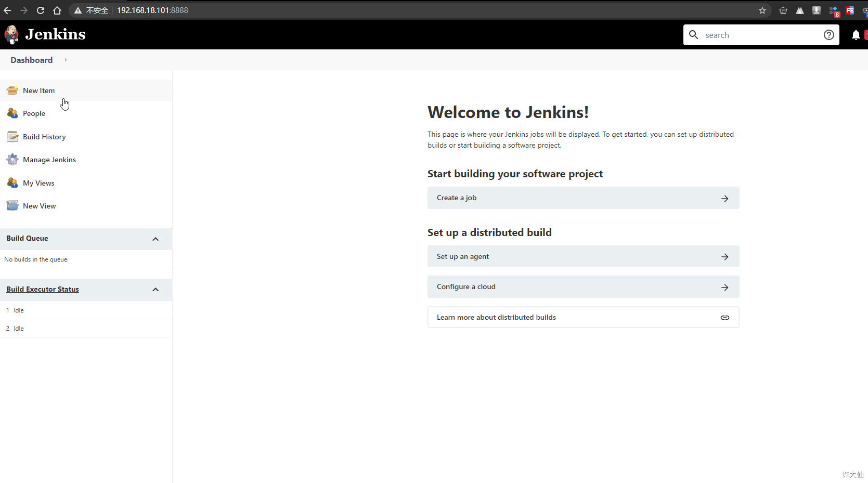This screenshot has height=483, width=868.
Task: Click the browser address bar URL
Action: pyautogui.click(x=152, y=10)
